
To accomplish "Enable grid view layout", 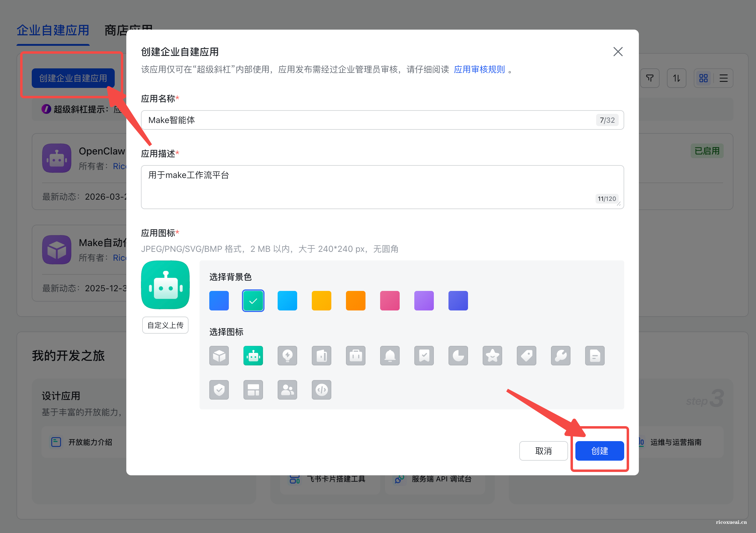I will coord(703,78).
